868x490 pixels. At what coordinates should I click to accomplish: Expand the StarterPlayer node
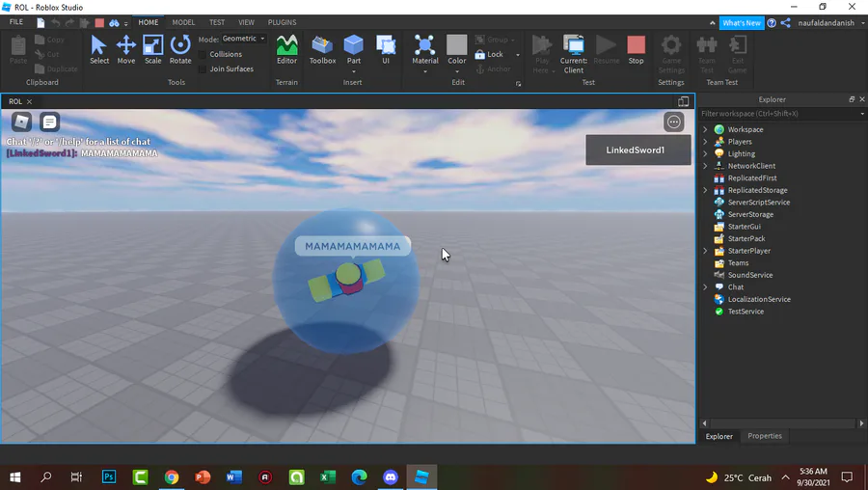point(705,251)
